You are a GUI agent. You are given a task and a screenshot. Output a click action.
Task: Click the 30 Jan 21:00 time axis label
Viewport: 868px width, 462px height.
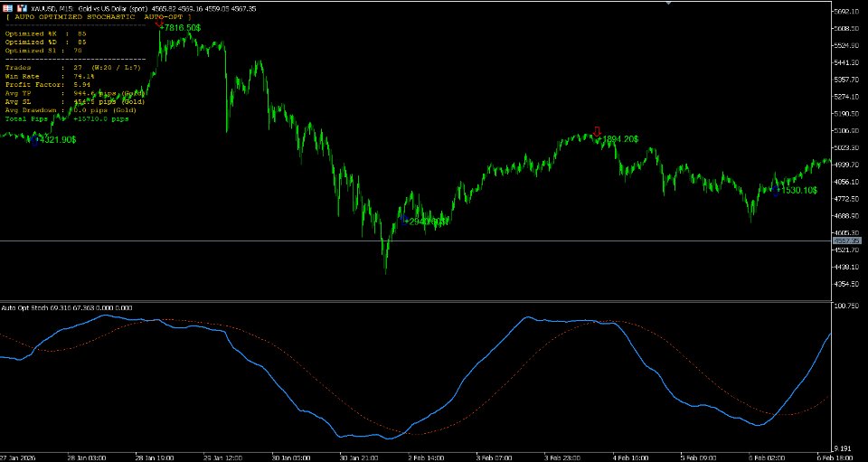tap(359, 457)
